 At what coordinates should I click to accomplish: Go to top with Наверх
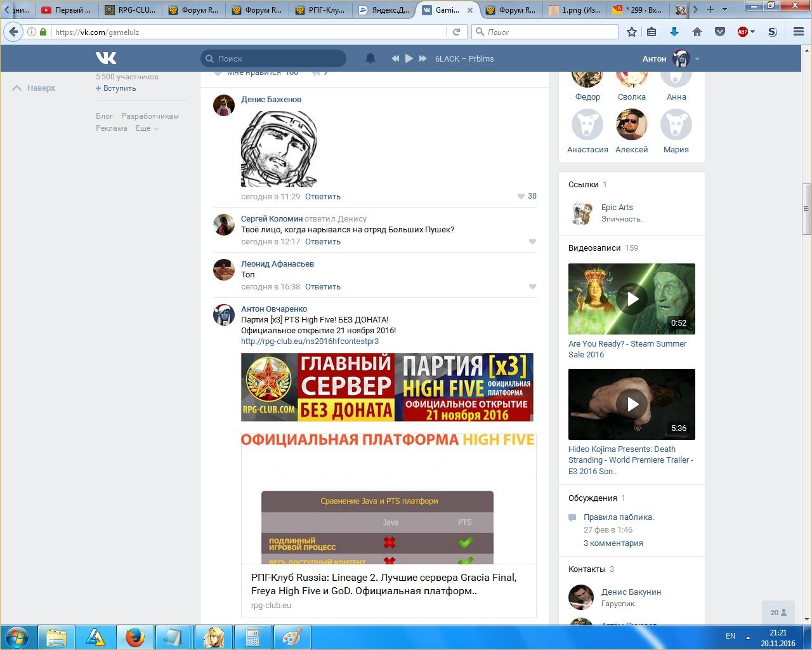pos(34,88)
